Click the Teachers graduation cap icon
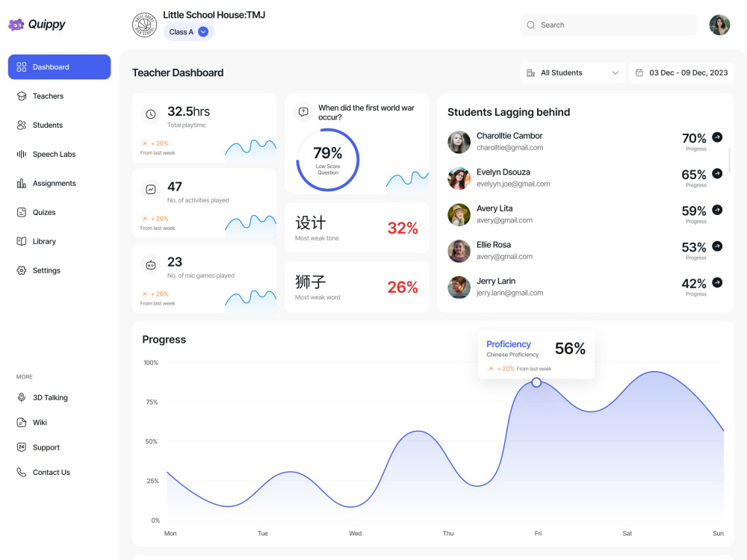747x560 pixels. pos(22,96)
